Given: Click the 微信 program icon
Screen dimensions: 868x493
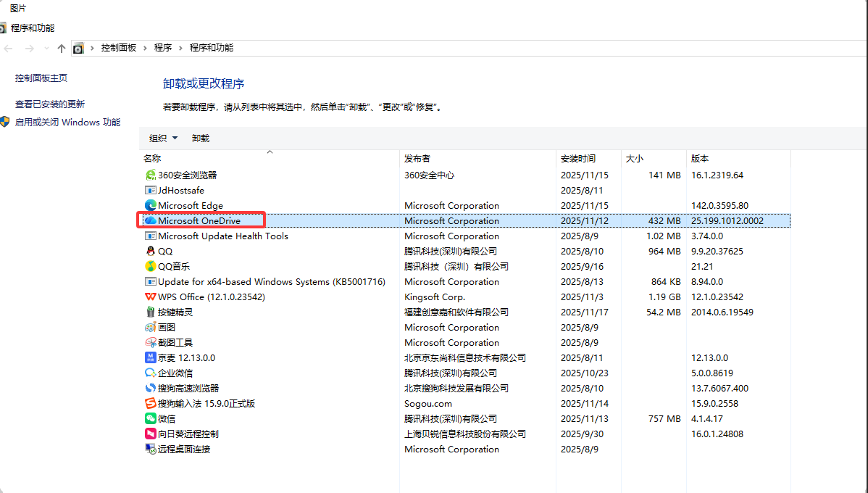Looking at the screenshot, I should (151, 418).
